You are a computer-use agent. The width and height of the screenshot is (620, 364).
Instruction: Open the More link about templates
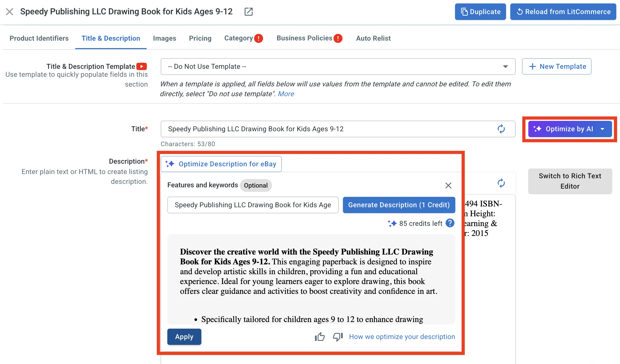click(286, 94)
